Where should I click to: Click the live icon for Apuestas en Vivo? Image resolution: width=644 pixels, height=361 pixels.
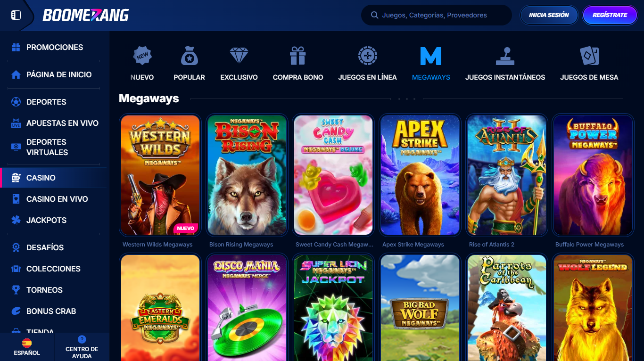pyautogui.click(x=16, y=123)
